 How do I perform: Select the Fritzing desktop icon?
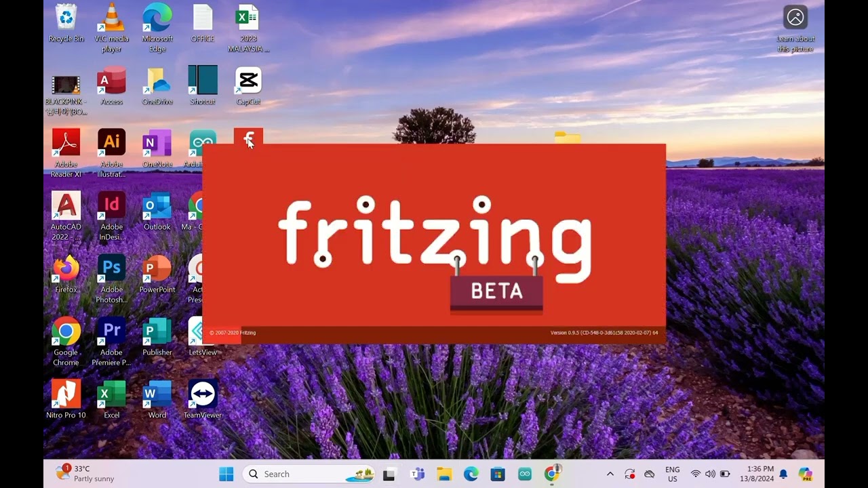coord(248,136)
